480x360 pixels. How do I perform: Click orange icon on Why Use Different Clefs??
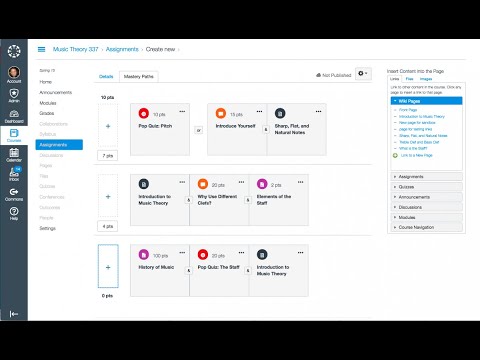click(x=203, y=184)
